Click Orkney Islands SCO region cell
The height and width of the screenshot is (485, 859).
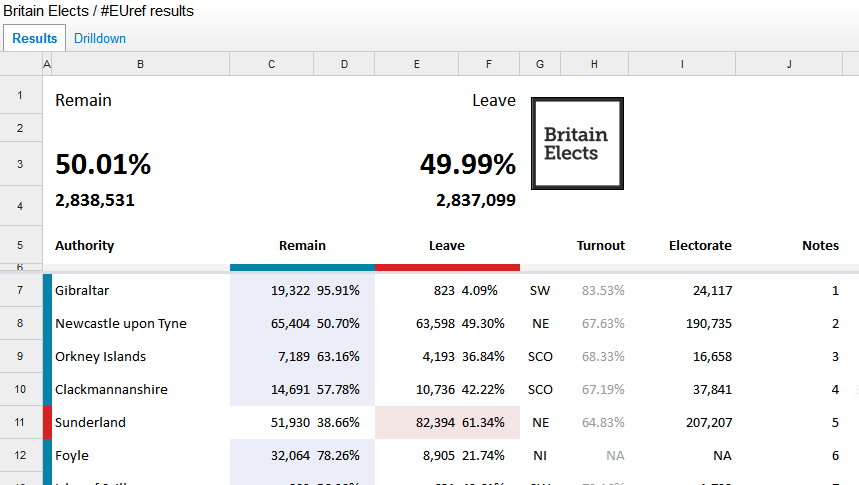tap(540, 356)
